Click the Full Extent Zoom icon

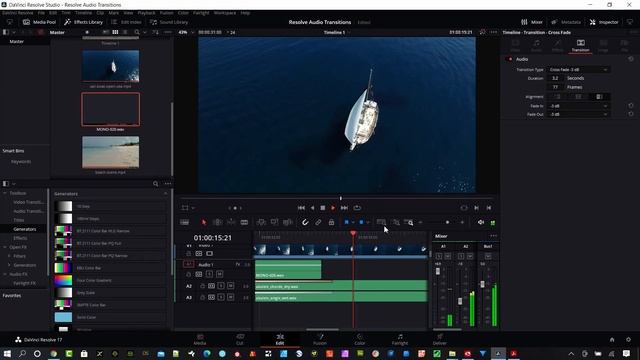point(381,222)
